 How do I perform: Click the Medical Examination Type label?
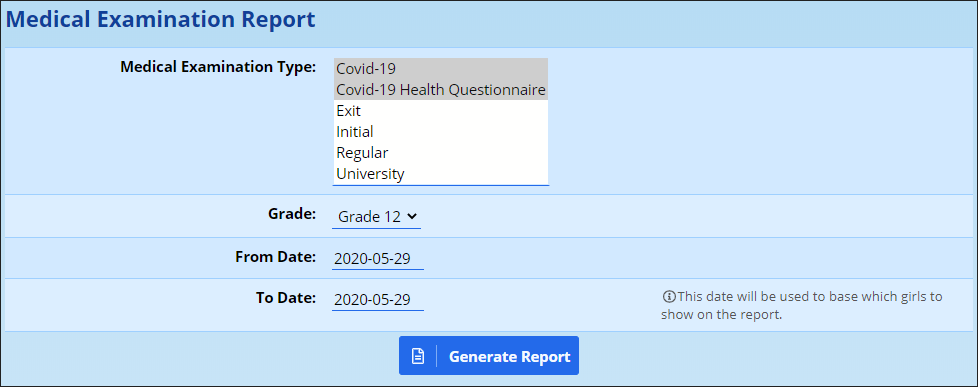218,67
